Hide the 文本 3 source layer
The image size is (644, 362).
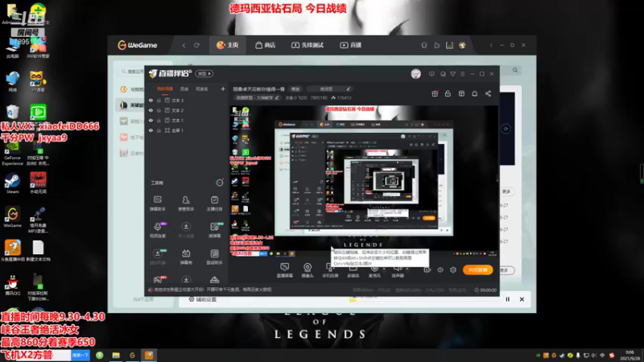tap(151, 100)
